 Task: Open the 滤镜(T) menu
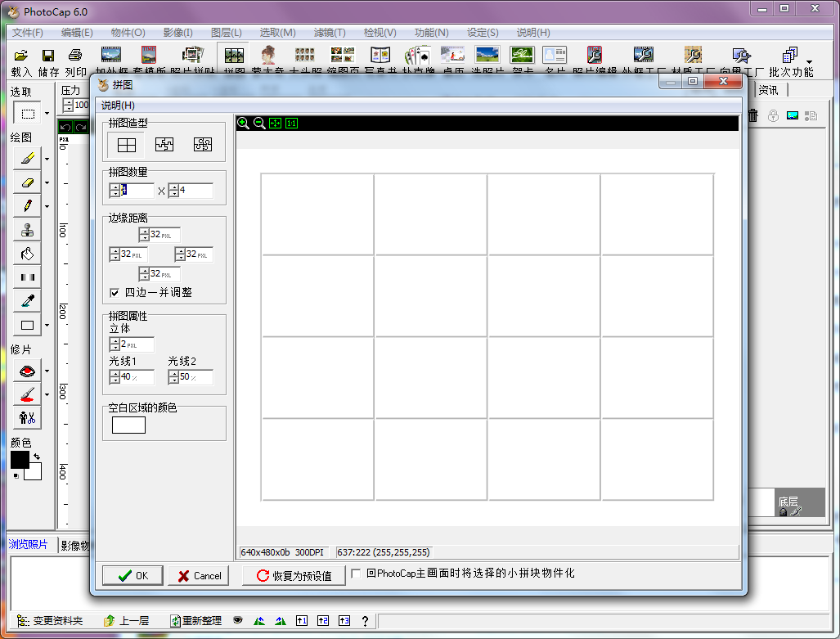click(329, 33)
